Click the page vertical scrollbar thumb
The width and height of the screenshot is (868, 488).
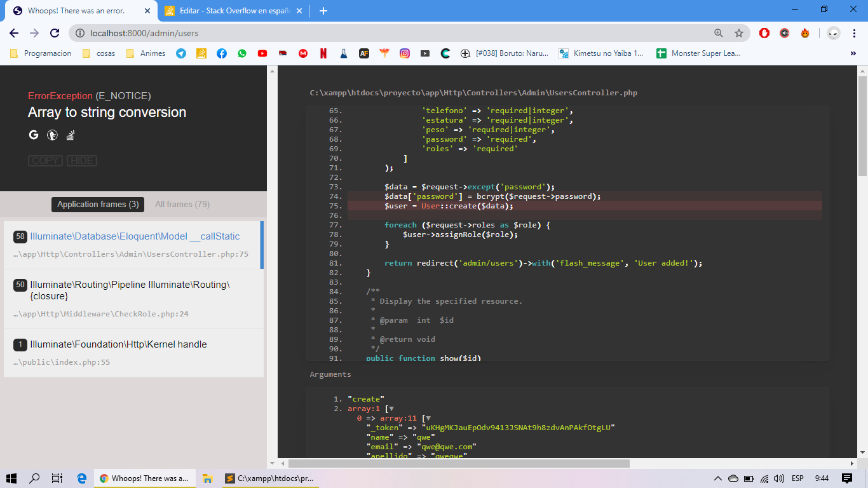click(862, 126)
